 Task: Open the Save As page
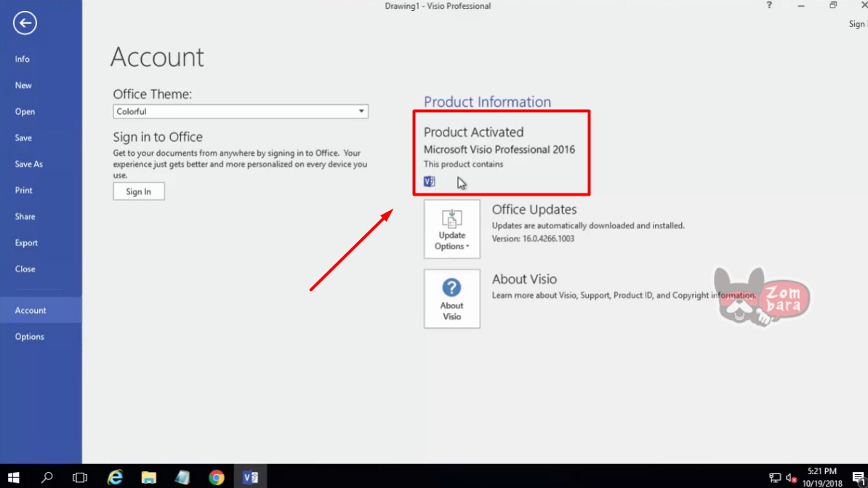[29, 164]
